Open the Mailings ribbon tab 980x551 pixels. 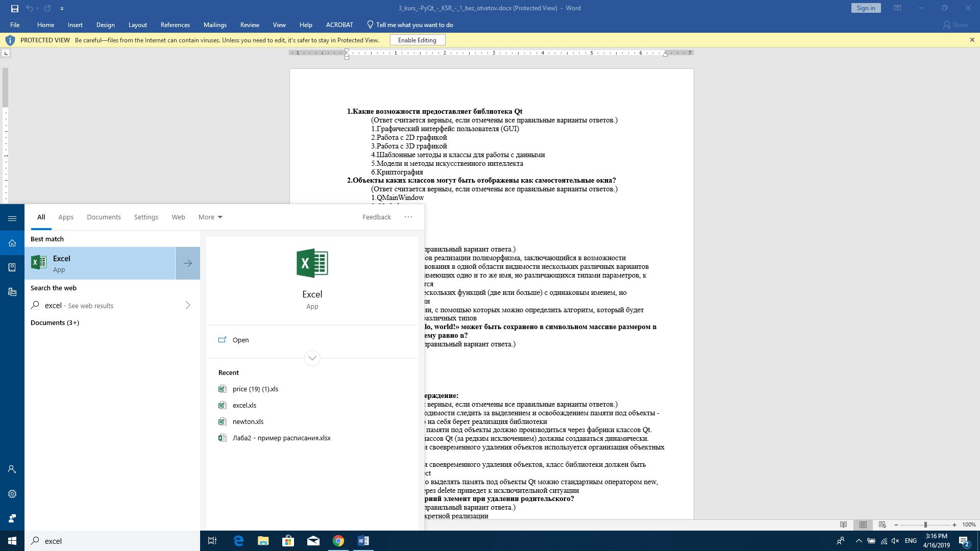[x=215, y=24]
